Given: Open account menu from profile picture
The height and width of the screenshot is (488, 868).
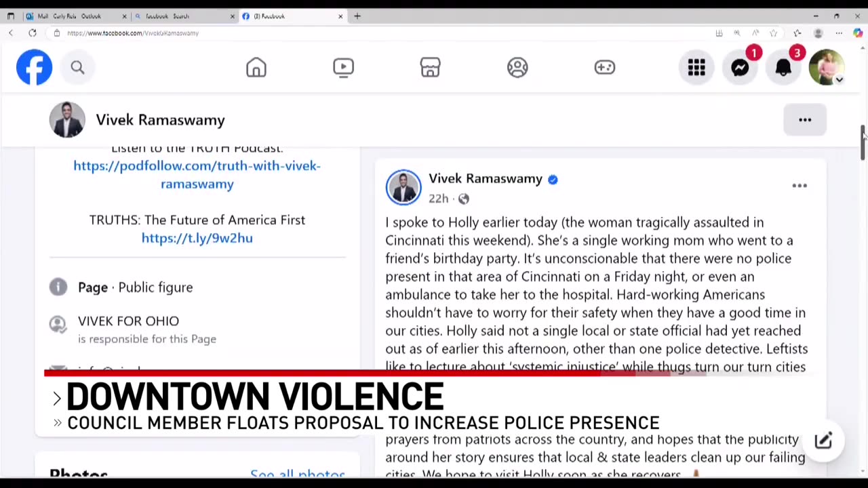Looking at the screenshot, I should point(827,67).
